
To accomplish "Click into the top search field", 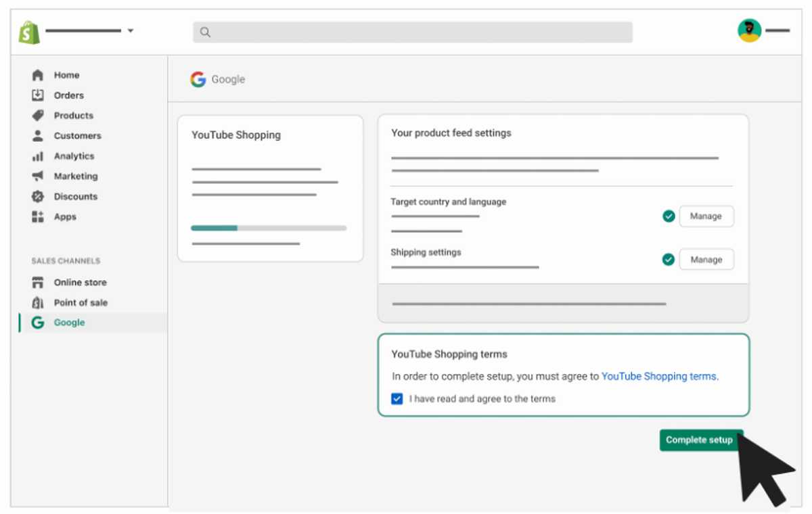I will pos(413,32).
